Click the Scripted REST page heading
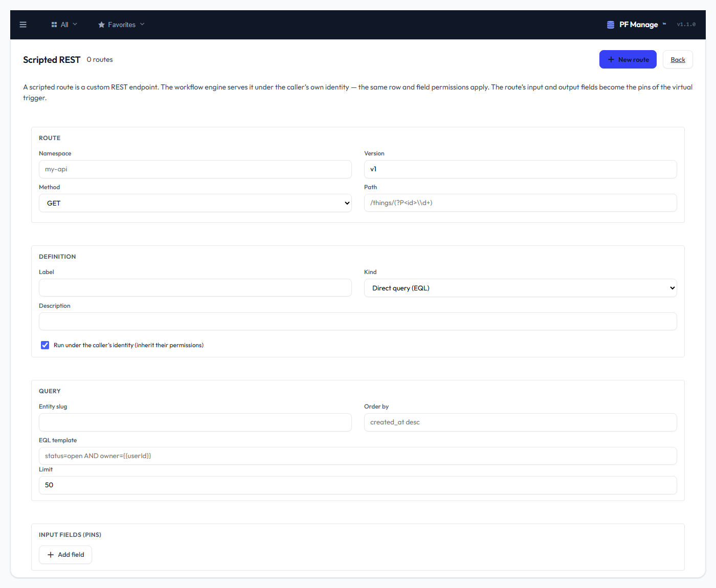Viewport: 716px width, 588px height. (x=52, y=60)
